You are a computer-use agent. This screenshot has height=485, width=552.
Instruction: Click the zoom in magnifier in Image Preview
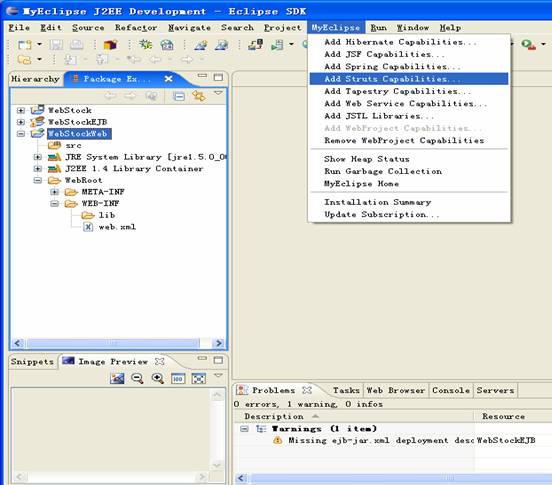157,378
